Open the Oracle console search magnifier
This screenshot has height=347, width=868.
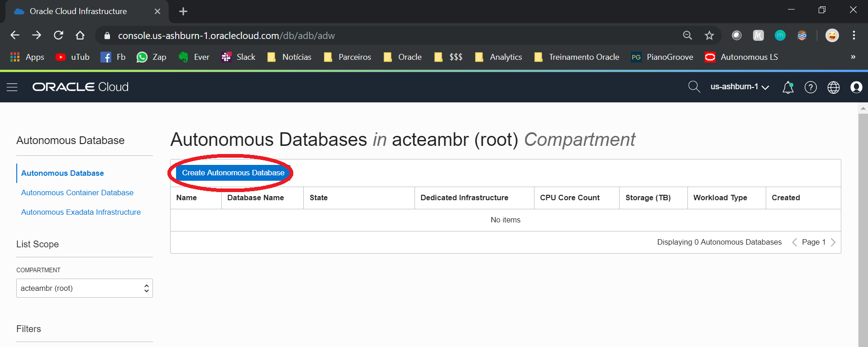(x=694, y=87)
